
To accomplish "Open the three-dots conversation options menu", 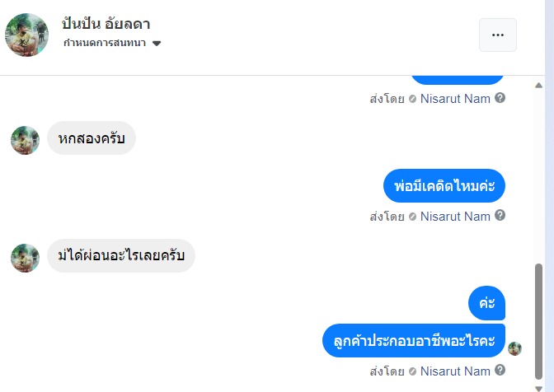I will 497,35.
